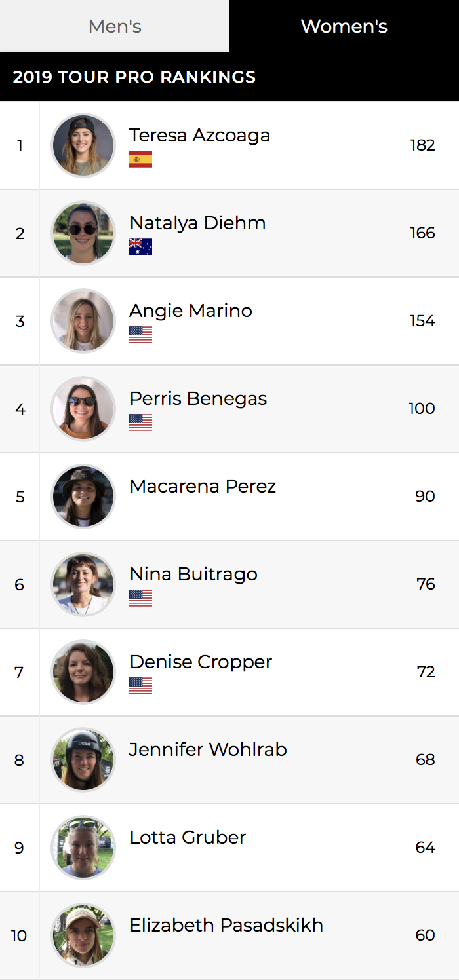This screenshot has height=980, width=459.
Task: Click the USA flag under Perris Benegas
Action: pos(141,423)
